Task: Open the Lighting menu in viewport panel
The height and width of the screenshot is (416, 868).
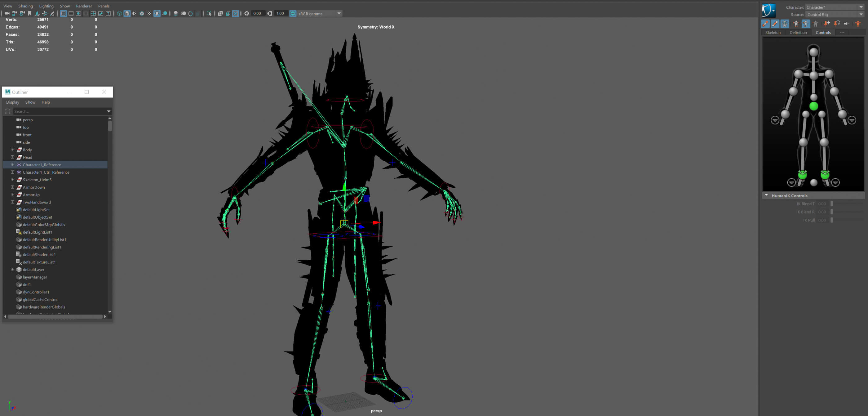Action: 46,6
